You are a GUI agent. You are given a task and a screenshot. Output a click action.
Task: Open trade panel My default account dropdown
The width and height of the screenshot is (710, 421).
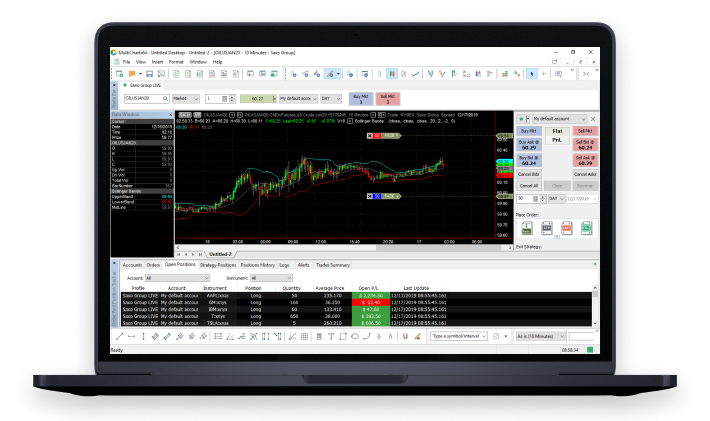tap(559, 119)
